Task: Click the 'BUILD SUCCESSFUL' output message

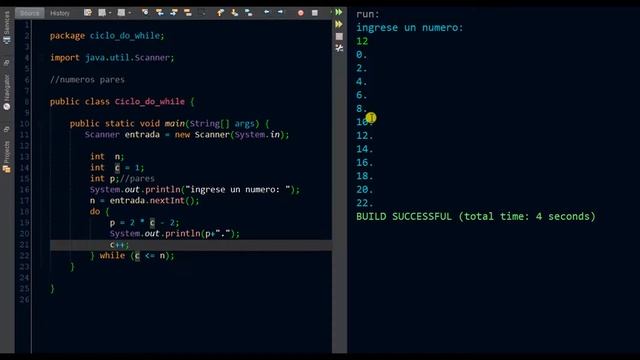Action: [476, 216]
